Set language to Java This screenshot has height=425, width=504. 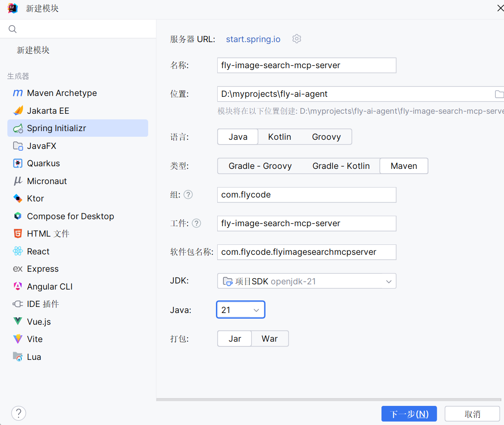(238, 137)
